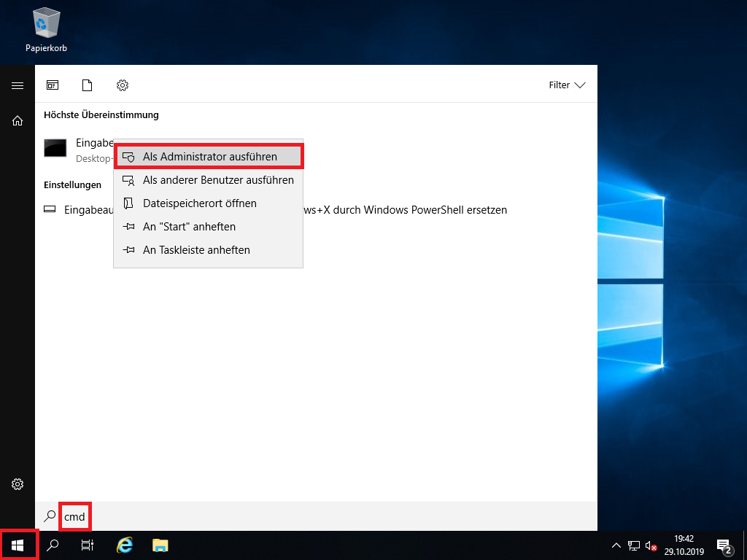
Task: Show hidden system tray icons
Action: (x=616, y=545)
